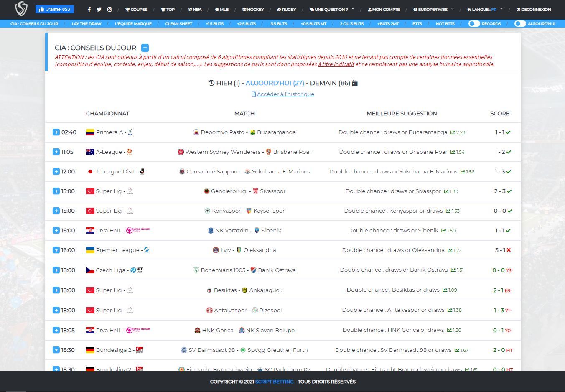
Task: Click the odds chart icon for 2.23
Action: pyautogui.click(x=453, y=132)
